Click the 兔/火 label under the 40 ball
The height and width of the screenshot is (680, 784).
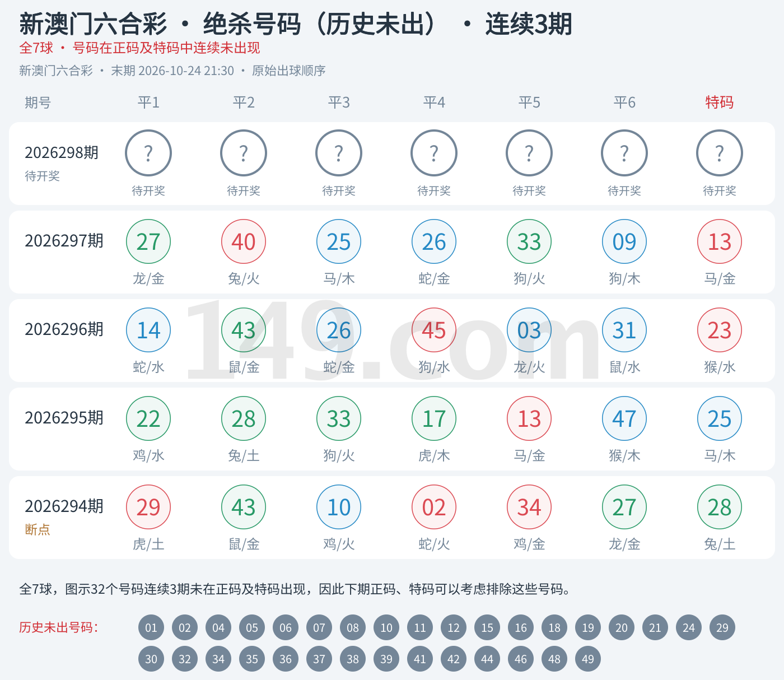coord(244,278)
